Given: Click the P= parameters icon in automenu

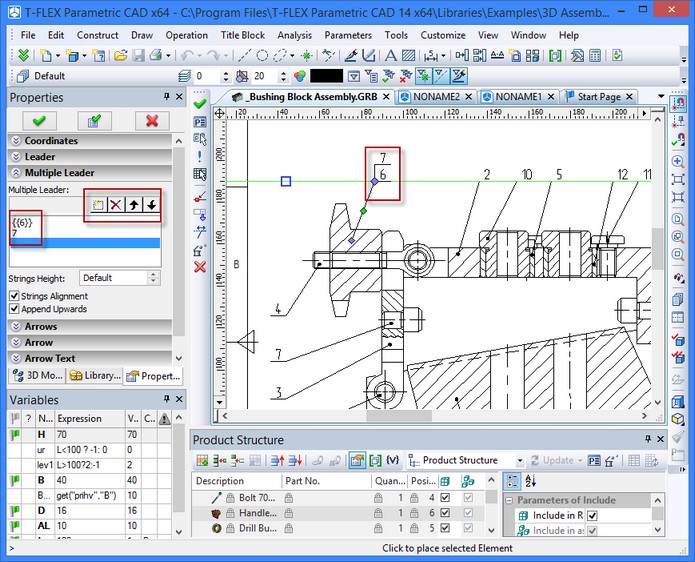Looking at the screenshot, I should 200,122.
